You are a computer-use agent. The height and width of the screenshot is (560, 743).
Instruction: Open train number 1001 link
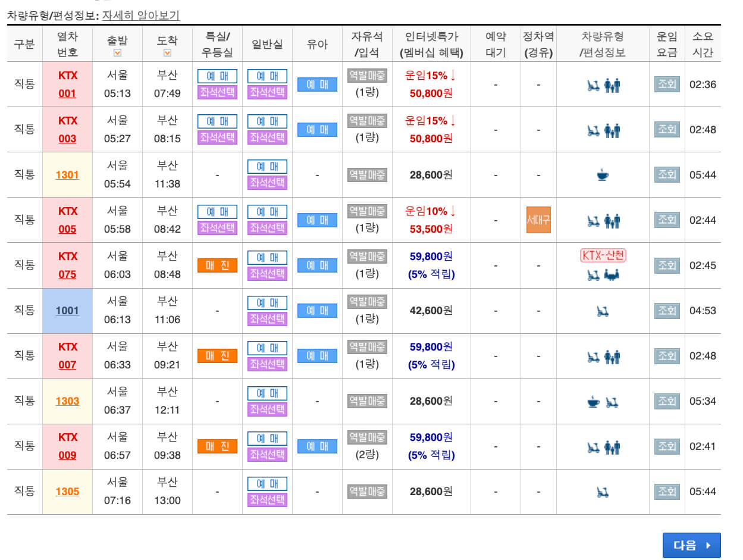click(67, 311)
